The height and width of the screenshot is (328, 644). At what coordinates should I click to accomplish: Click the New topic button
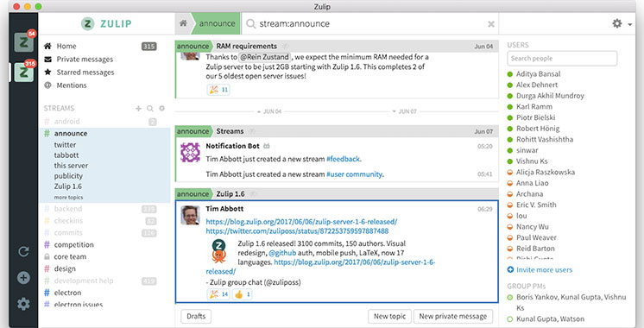pos(389,316)
